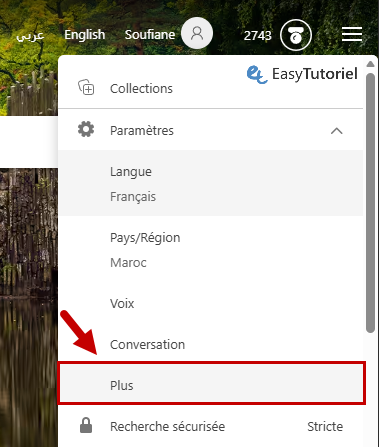Open the hamburger menu icon

pyautogui.click(x=352, y=34)
